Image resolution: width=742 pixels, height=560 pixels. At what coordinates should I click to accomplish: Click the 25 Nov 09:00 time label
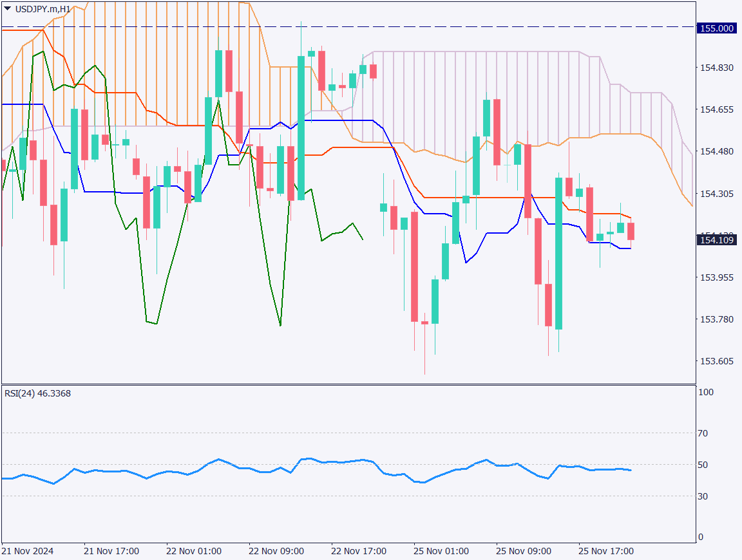tap(523, 552)
